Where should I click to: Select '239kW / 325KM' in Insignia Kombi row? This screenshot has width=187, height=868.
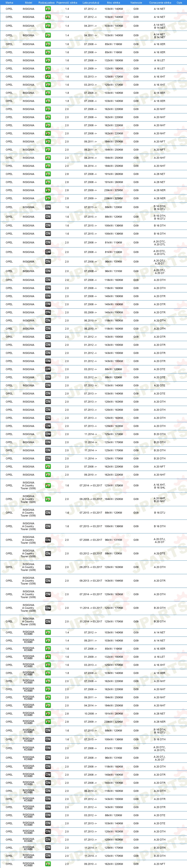pos(114,722)
